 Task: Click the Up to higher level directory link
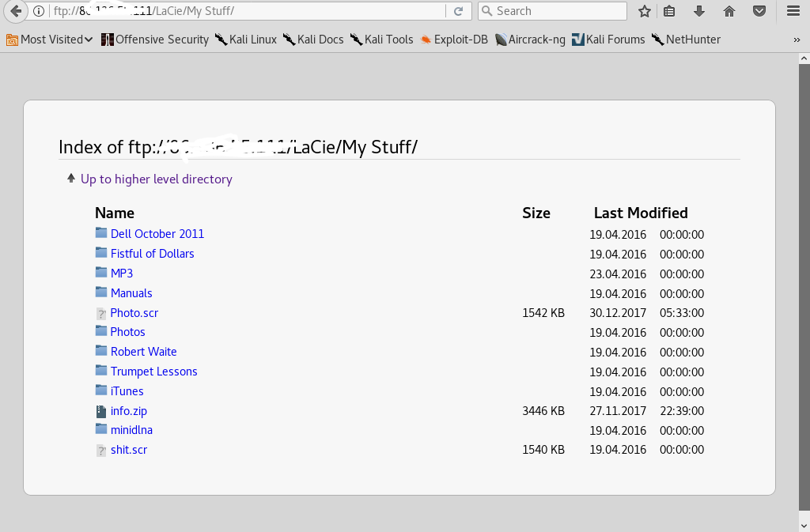[x=156, y=179]
